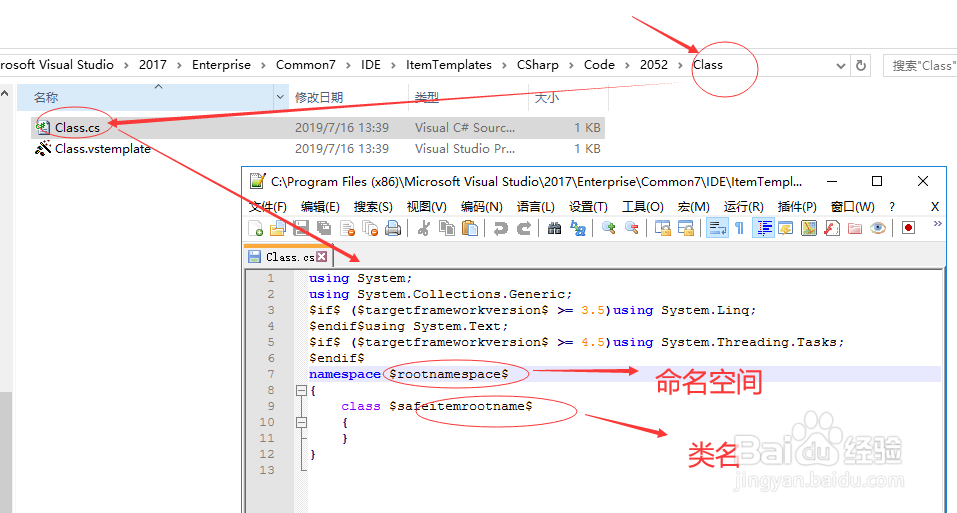Toggle synchronized horizontal scrolling
Screen dimensions: 957x513
[686, 228]
